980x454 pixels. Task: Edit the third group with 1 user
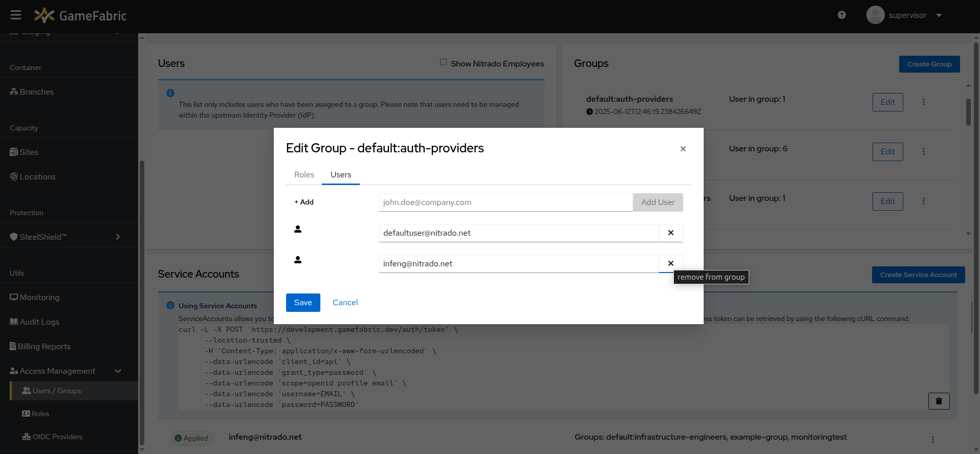point(887,201)
